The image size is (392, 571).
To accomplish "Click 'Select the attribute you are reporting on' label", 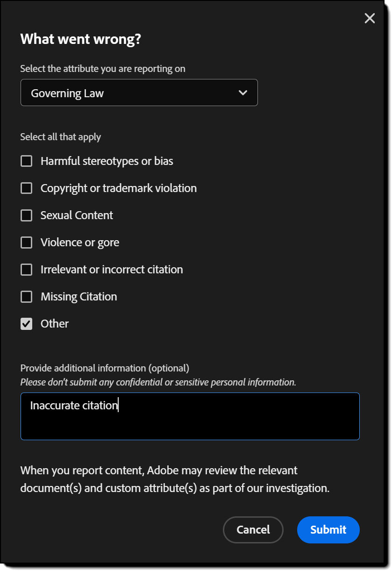I will pos(103,69).
